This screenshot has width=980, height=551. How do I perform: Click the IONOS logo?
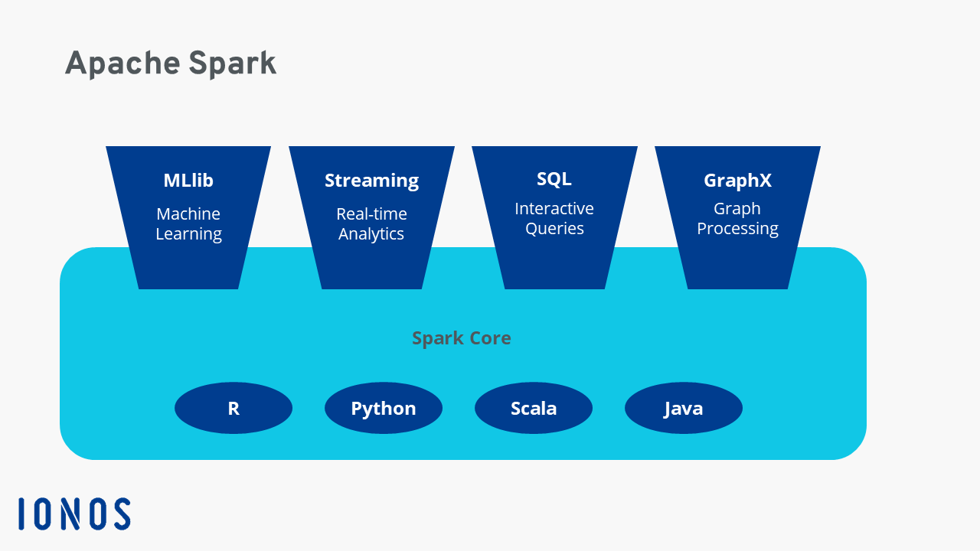tap(73, 513)
